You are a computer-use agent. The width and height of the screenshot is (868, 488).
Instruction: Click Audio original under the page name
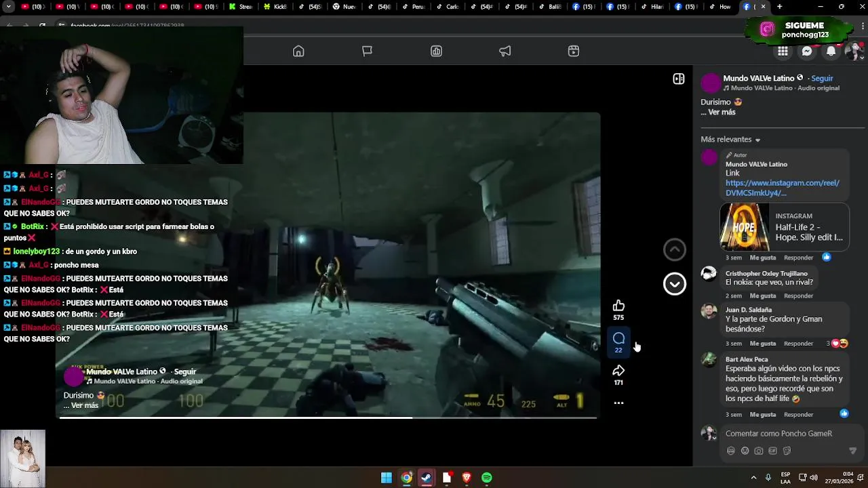point(818,88)
